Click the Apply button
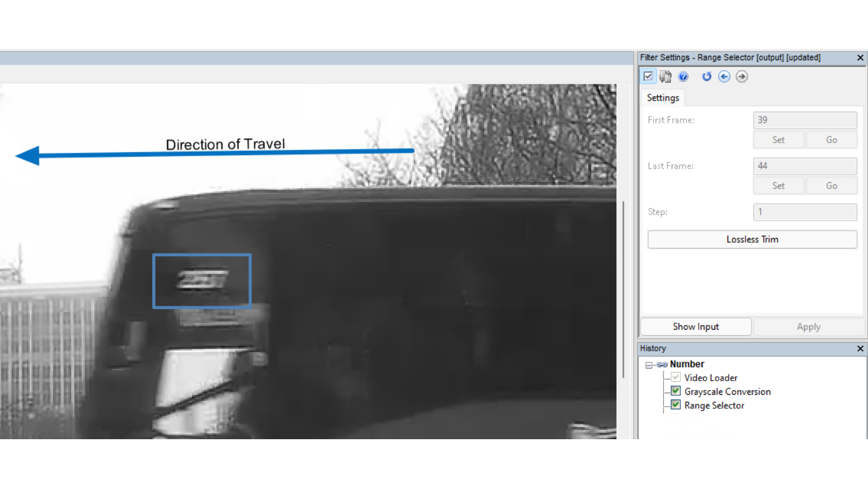Image resolution: width=868 pixels, height=488 pixels. pos(808,327)
